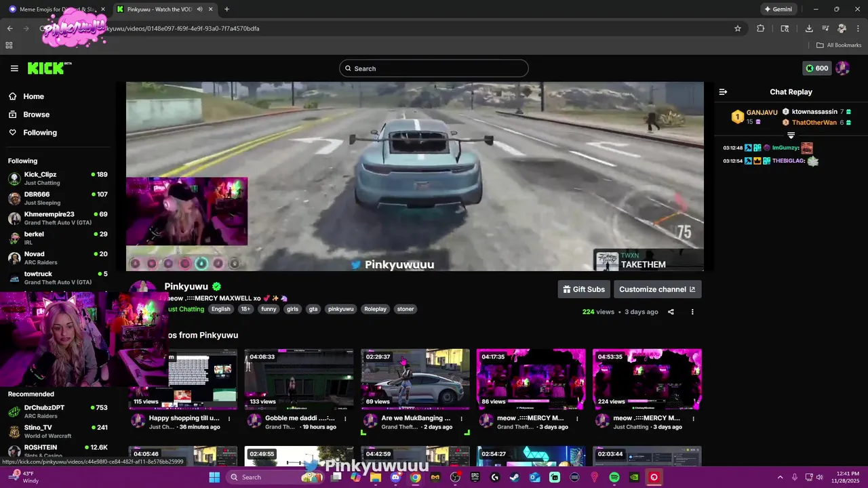Expand the gifters leaderboard arrow
Viewport: 868px width, 488px height.
click(x=791, y=136)
